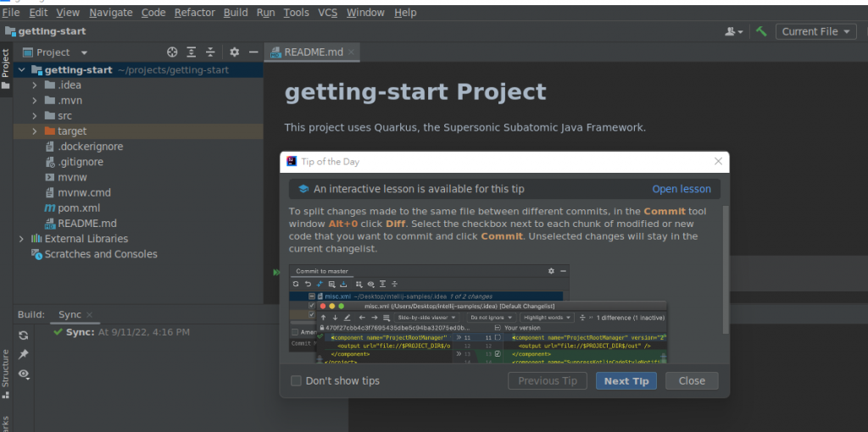Open the Run menu

click(265, 12)
